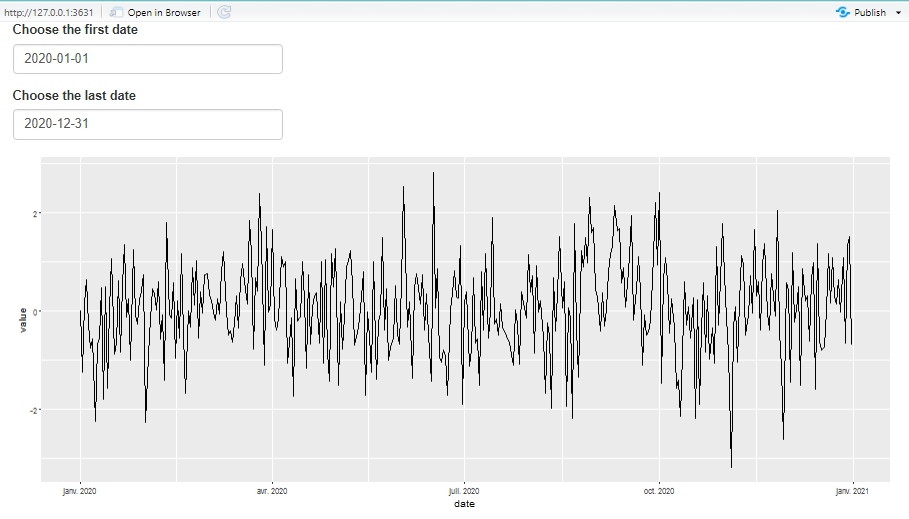Screen dimensions: 909x519
Task: Click the 'date' x-axis title
Action: click(464, 504)
